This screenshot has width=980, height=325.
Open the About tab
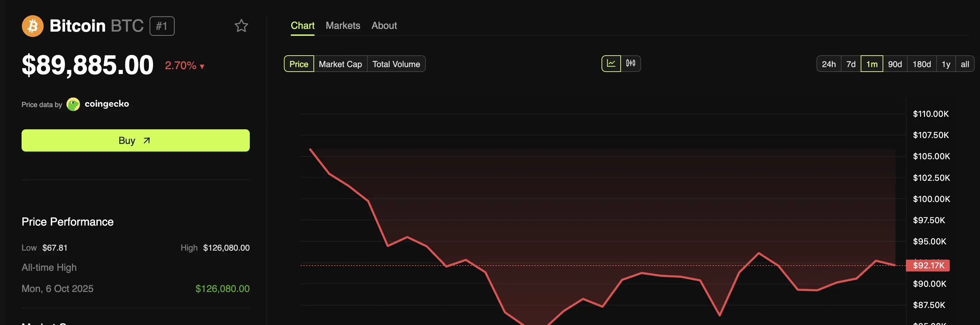tap(384, 25)
